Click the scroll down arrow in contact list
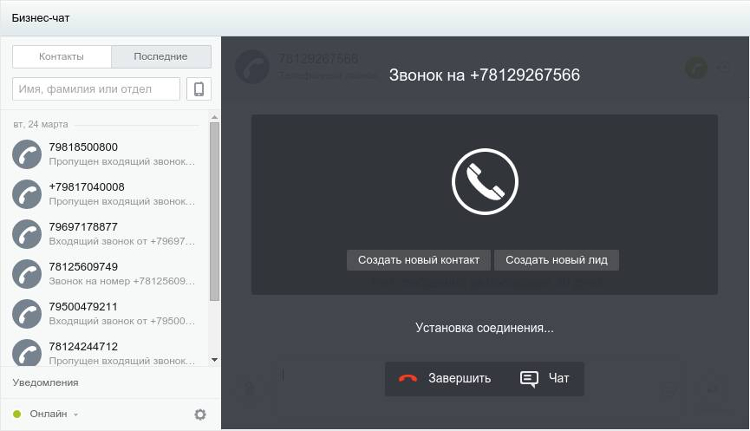750x431 pixels. 214,360
